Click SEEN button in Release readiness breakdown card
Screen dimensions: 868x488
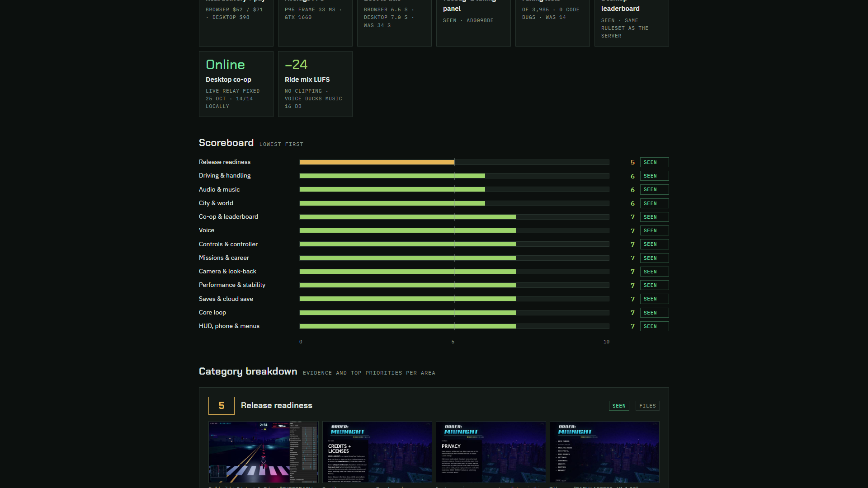[x=619, y=406]
